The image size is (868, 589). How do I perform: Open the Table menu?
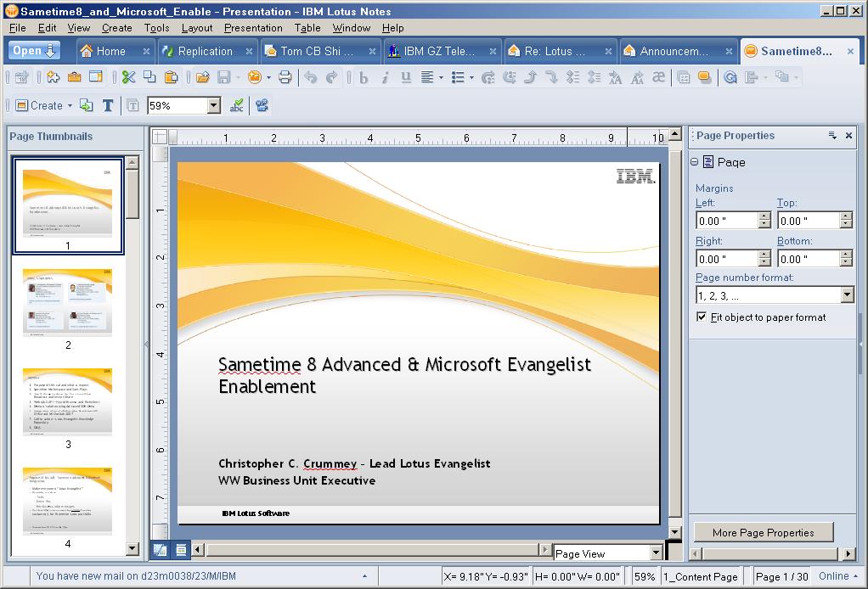point(307,28)
